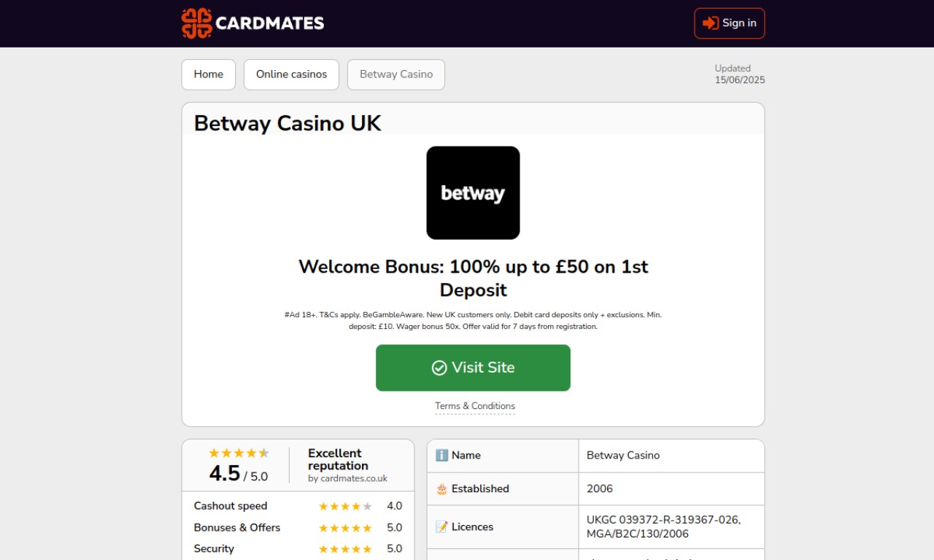This screenshot has height=560, width=934.
Task: Click the overall 4.5 star rating
Action: 239,453
